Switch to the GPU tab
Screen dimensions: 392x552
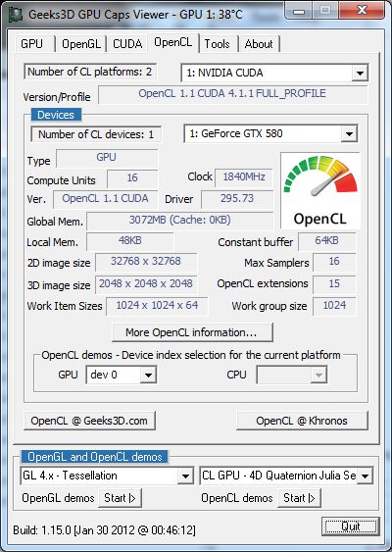(x=32, y=44)
